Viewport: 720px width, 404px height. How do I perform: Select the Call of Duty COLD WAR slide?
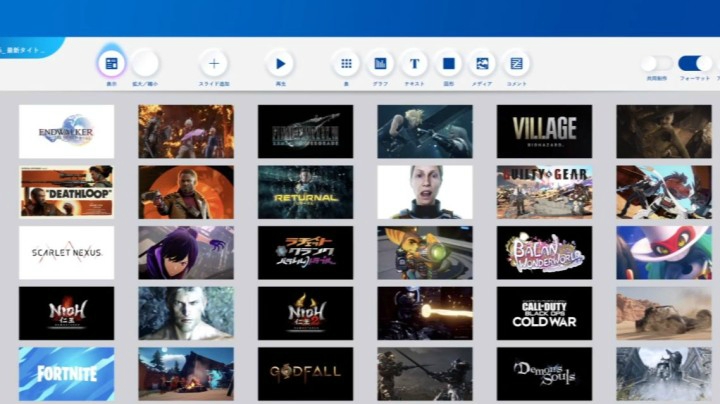coord(544,313)
